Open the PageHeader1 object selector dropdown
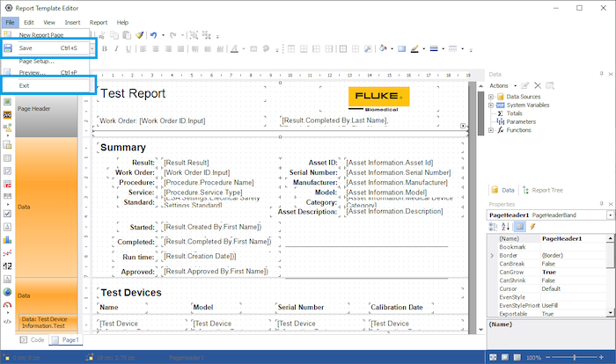Image resolution: width=616 pixels, height=364 pixels. coord(611,214)
